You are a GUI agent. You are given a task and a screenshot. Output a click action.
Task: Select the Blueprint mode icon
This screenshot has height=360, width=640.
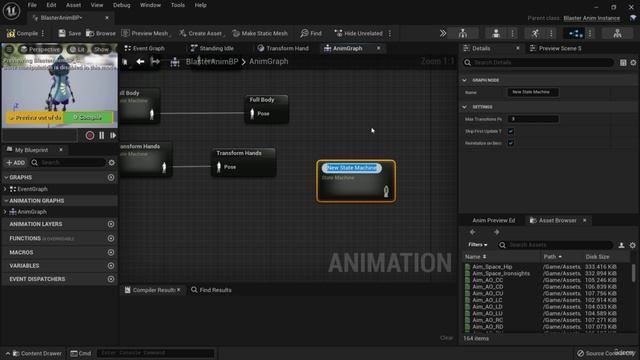tap(576, 33)
